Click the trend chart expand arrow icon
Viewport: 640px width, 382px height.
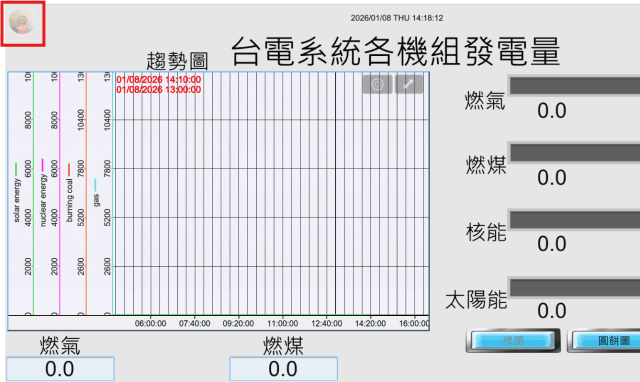(x=409, y=84)
